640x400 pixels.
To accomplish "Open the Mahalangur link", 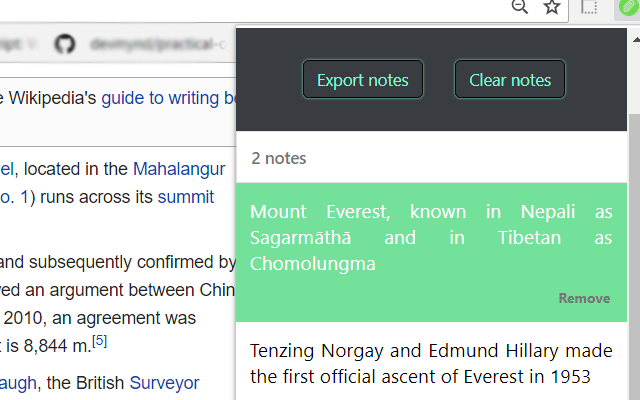I will tap(179, 169).
